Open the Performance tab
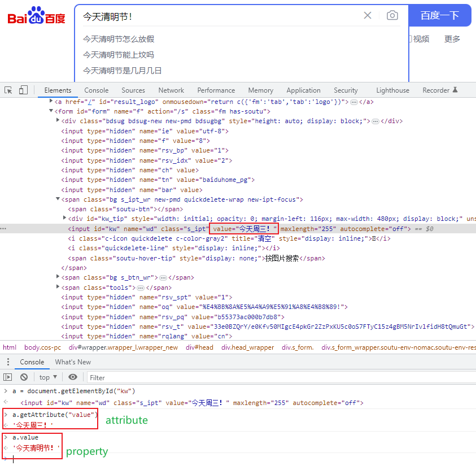Image resolution: width=476 pixels, height=470 pixels. pos(216,90)
